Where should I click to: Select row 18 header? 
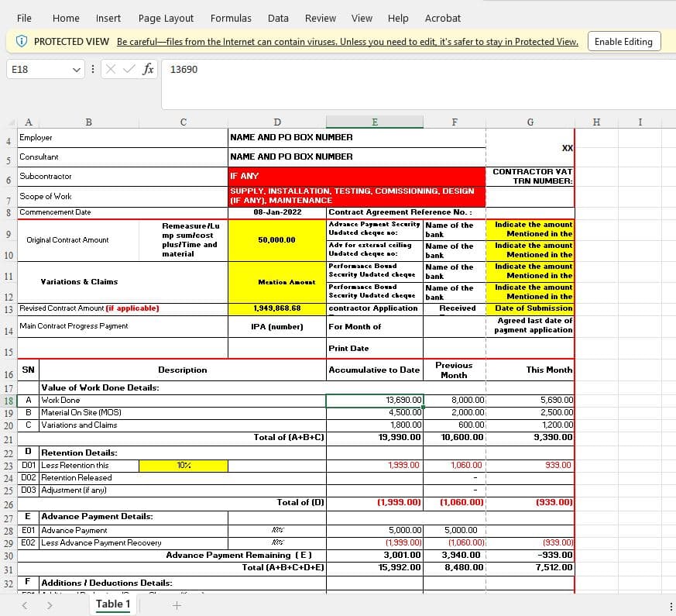(x=9, y=401)
